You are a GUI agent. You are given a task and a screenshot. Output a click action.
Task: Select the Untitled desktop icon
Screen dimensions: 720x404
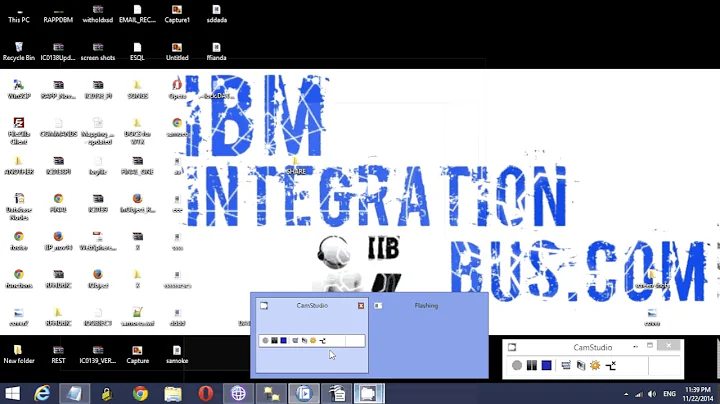pyautogui.click(x=177, y=51)
